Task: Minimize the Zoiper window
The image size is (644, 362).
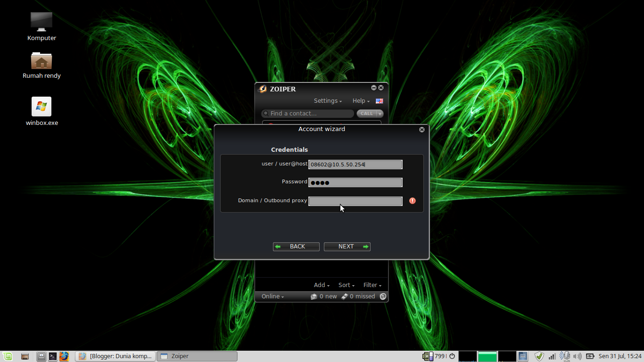Action: point(374,88)
